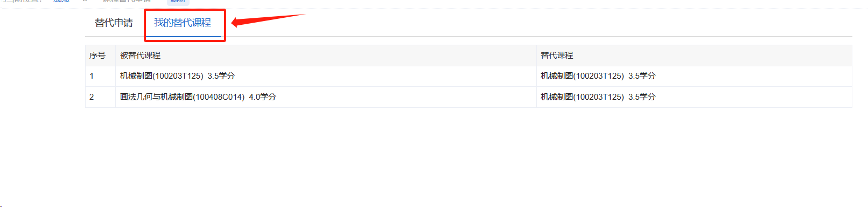Viewport: 868px width, 207px height.
Task: Click the blank area beneath the course table
Action: tap(468, 156)
